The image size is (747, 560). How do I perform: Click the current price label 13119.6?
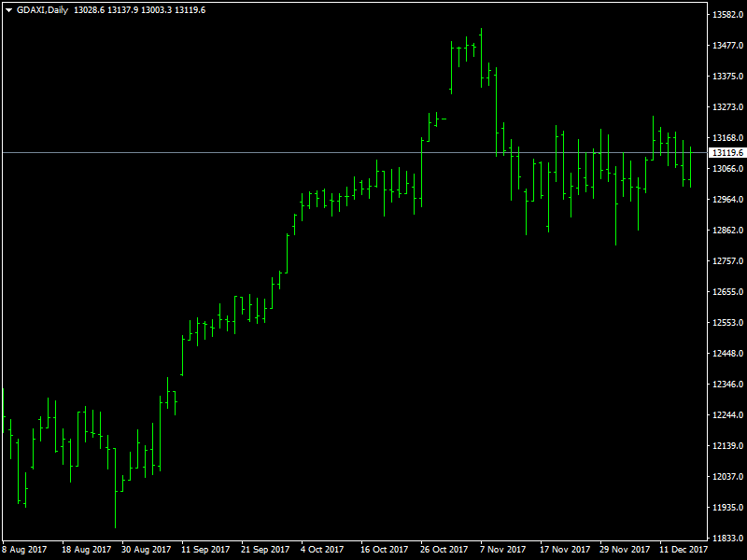(x=727, y=153)
